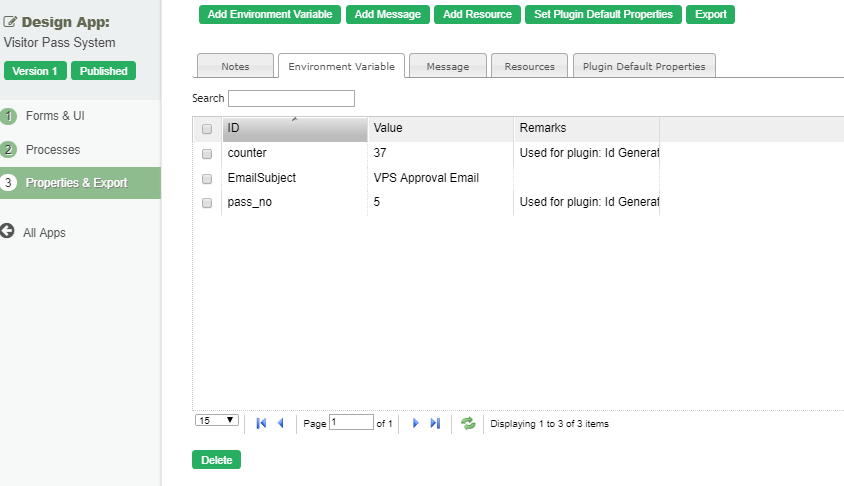This screenshot has width=844, height=486.
Task: Tick the pass_no row checkbox
Action: [207, 203]
